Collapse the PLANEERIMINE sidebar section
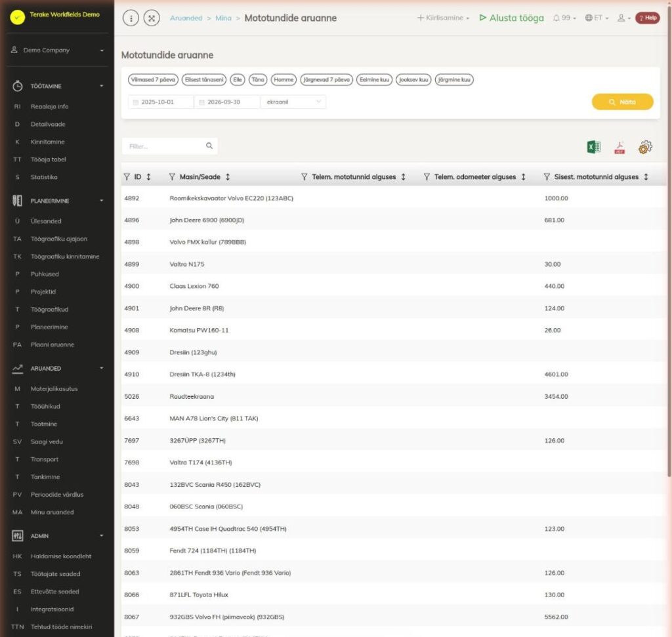 coord(58,201)
